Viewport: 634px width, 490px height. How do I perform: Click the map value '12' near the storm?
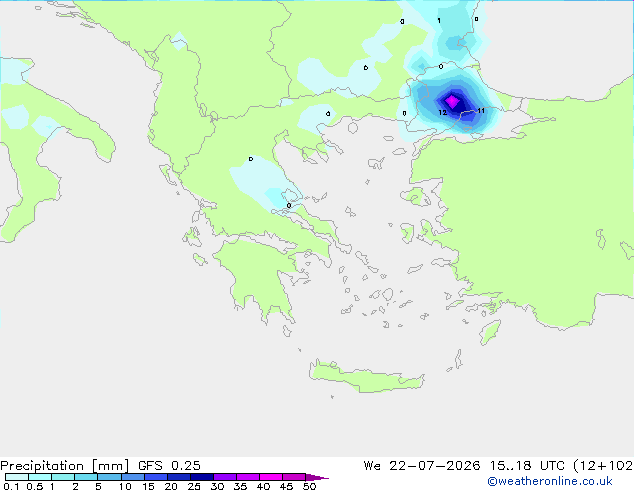click(443, 113)
